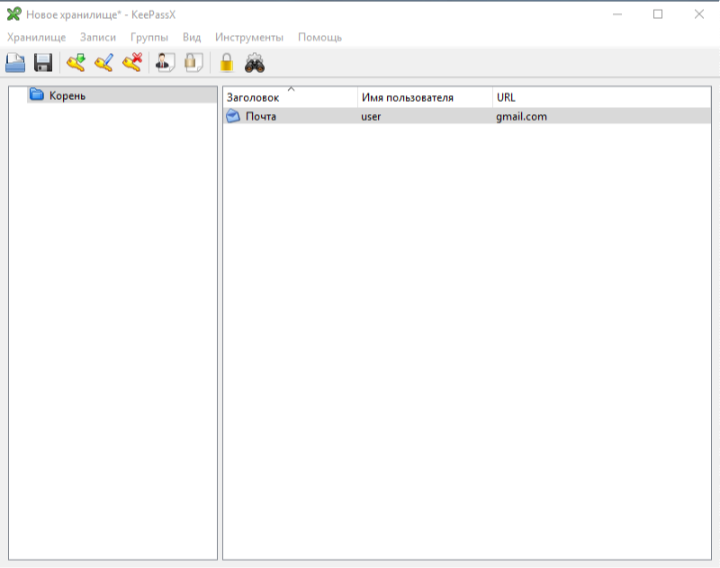Open the Помощь menu

(320, 37)
